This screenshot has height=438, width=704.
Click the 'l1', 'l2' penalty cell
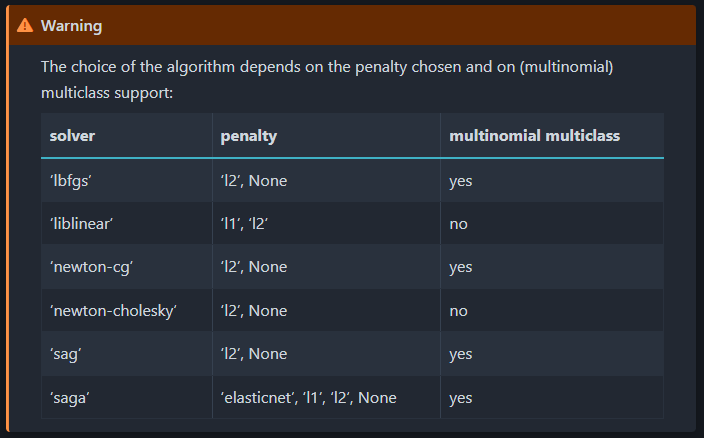pos(326,223)
